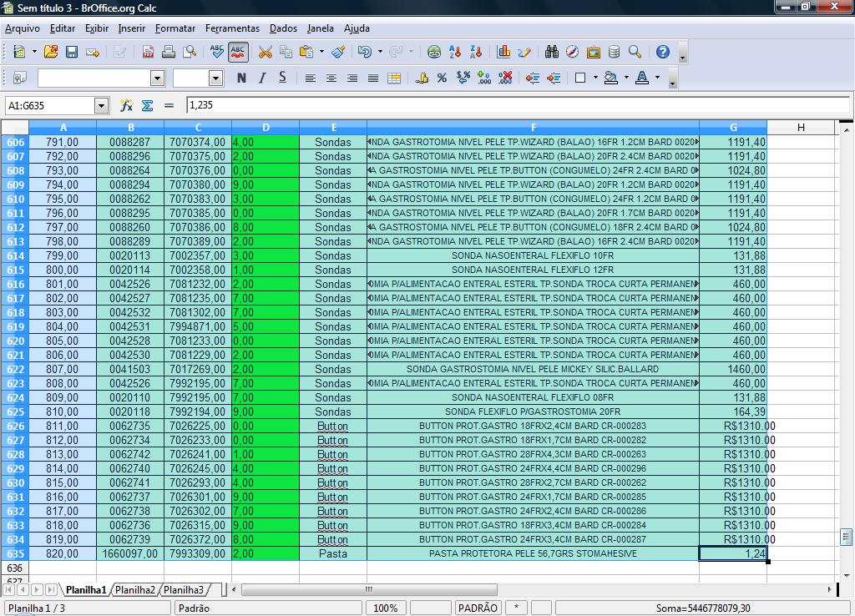Open the data sources
This screenshot has height=616, width=855.
click(614, 52)
